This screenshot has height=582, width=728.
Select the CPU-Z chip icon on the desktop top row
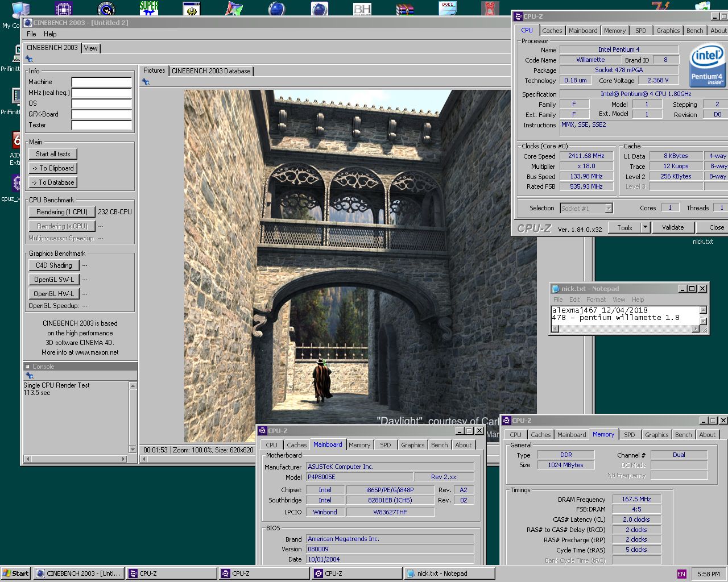click(64, 9)
